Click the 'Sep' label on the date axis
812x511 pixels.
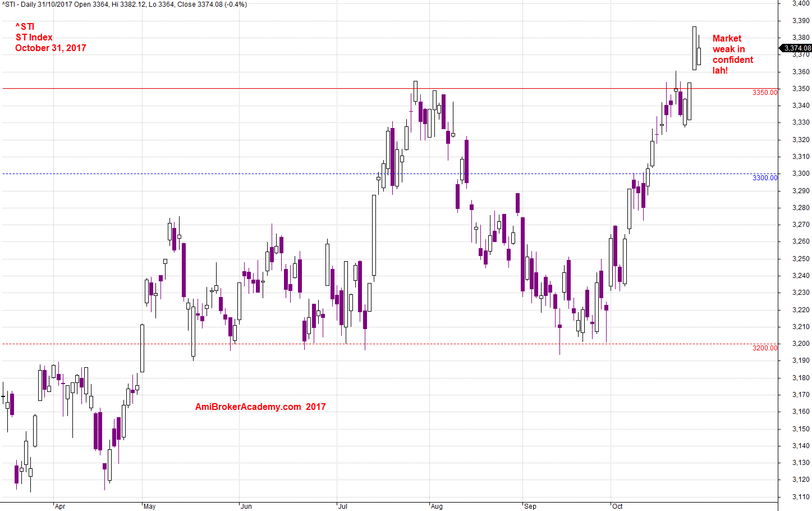530,507
